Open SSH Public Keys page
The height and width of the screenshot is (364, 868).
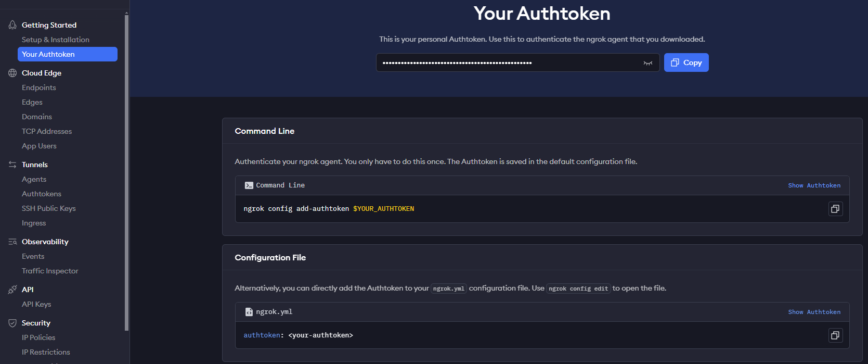49,208
